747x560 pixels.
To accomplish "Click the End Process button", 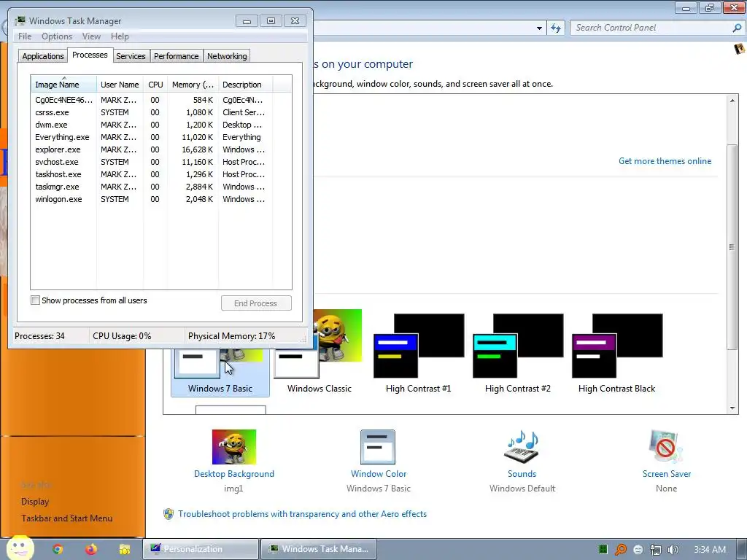I will tap(256, 303).
